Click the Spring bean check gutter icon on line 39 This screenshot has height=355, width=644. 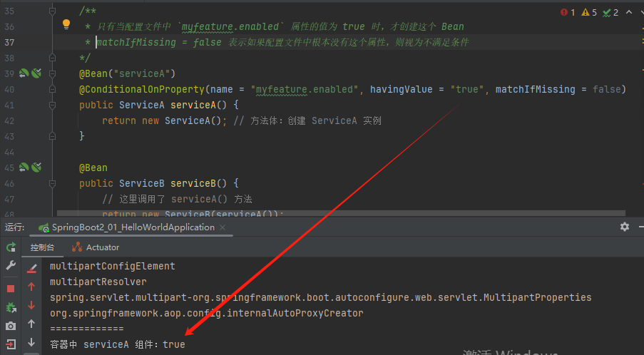pyautogui.click(x=36, y=73)
